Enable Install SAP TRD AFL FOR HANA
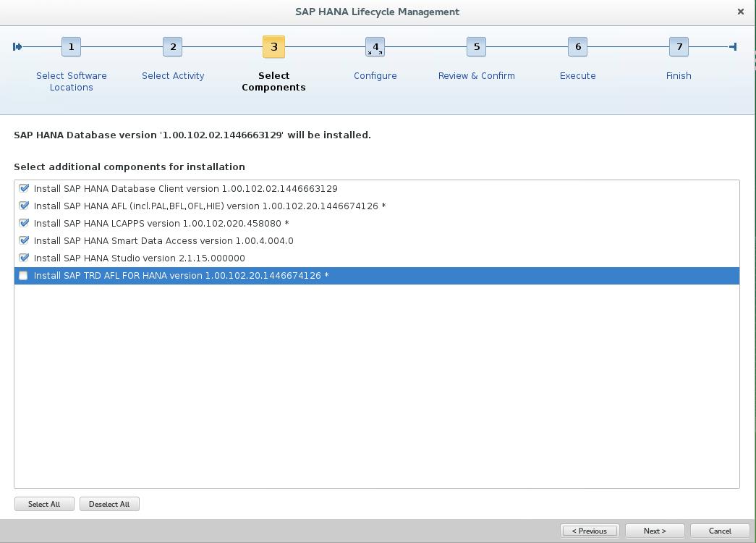The height and width of the screenshot is (543, 756). (24, 275)
